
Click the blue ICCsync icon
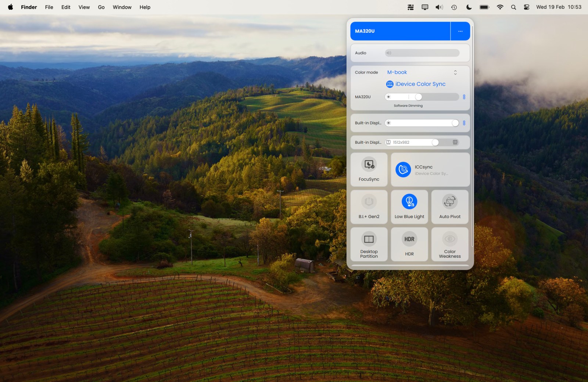coord(403,169)
